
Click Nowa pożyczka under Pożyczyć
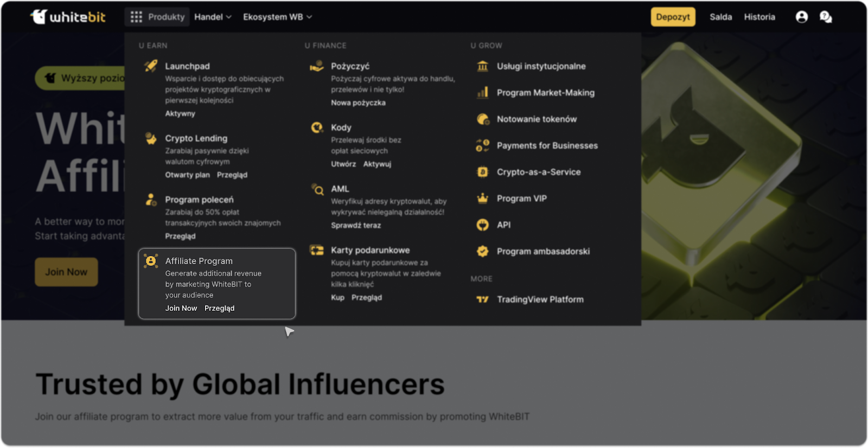coord(358,103)
